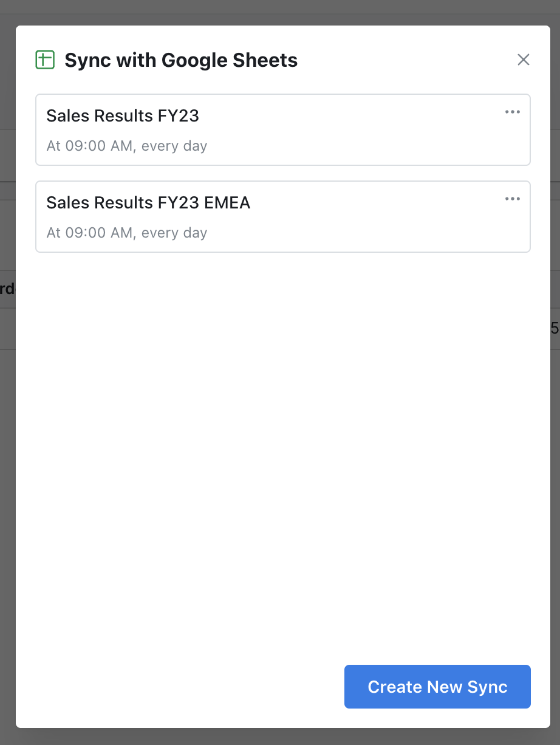Click the dimmed backdrop below the dialog
Image resolution: width=560 pixels, height=745 pixels.
(280, 736)
